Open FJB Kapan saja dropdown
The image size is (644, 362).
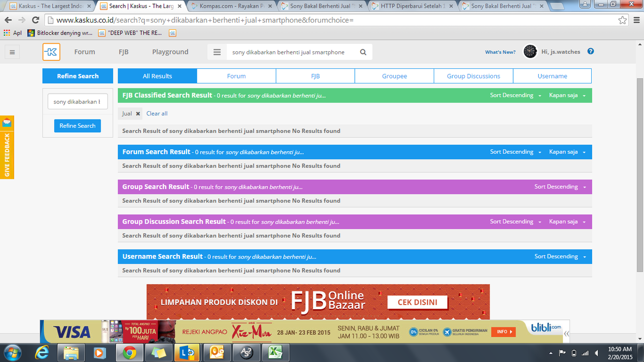568,96
